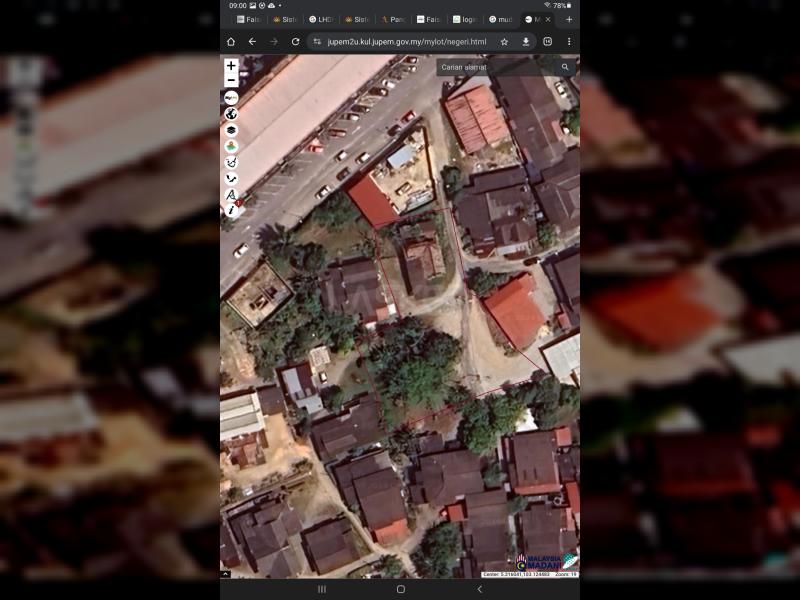Zoom out the map with minus button
Viewport: 800px width, 600px height.
coord(231,80)
